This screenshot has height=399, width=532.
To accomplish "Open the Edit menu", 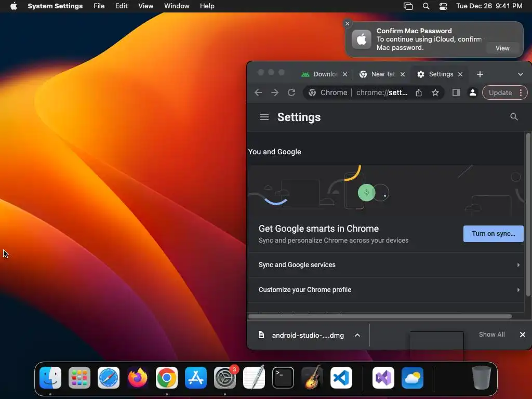I will pos(122,6).
